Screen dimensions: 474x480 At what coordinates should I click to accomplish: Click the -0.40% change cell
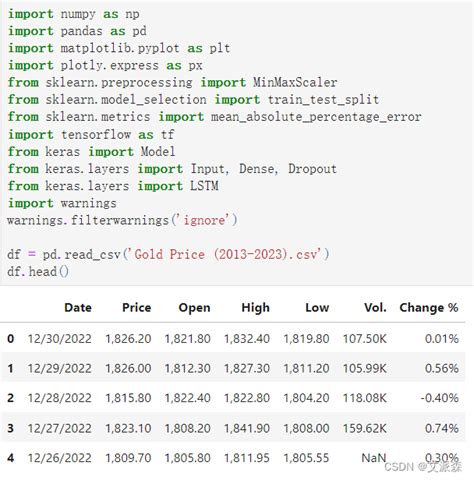coord(439,398)
